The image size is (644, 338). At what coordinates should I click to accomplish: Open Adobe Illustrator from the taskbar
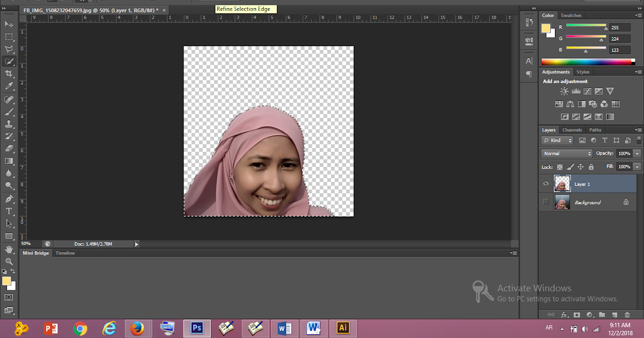point(343,326)
